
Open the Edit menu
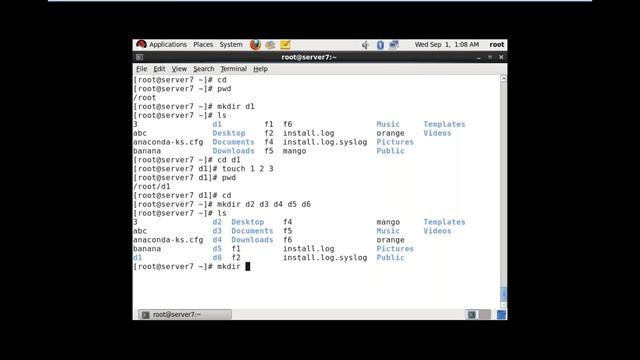click(159, 69)
